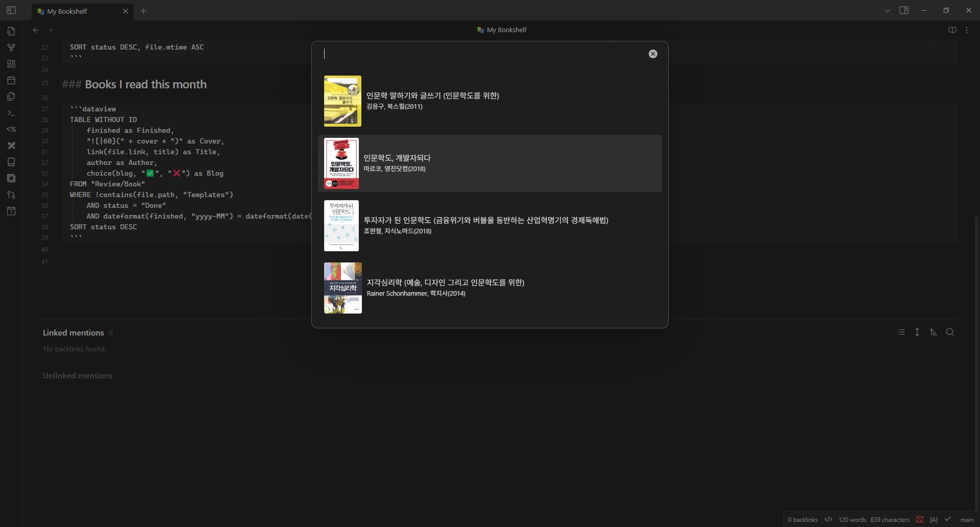Click the red 인문학도, 개발자되다 cover thumbnail
980x527 pixels.
[341, 163]
